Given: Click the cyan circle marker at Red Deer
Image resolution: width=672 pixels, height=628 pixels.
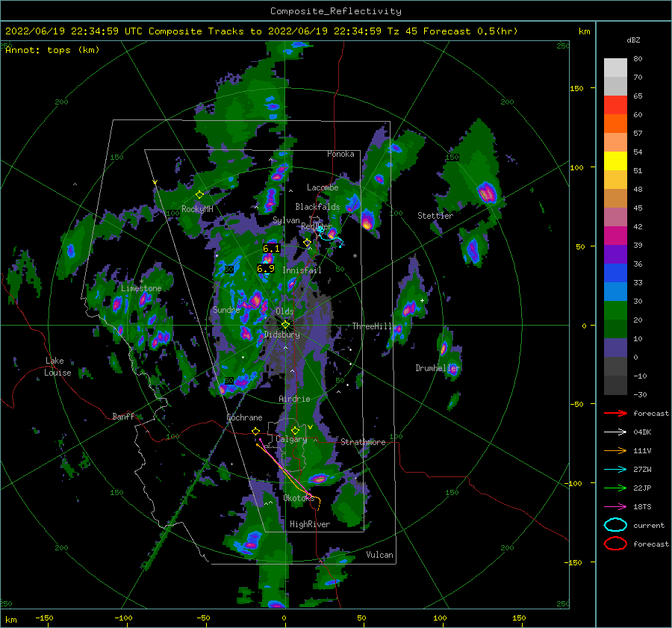Looking at the screenshot, I should [320, 229].
